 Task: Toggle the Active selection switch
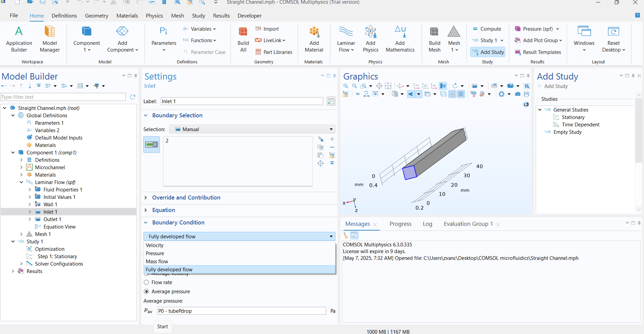(152, 145)
